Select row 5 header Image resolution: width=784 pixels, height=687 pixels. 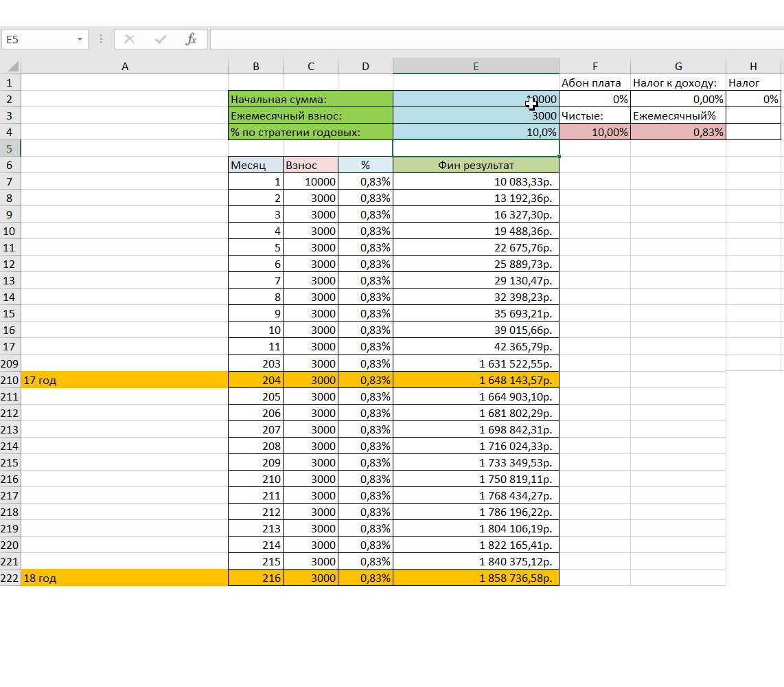point(10,148)
